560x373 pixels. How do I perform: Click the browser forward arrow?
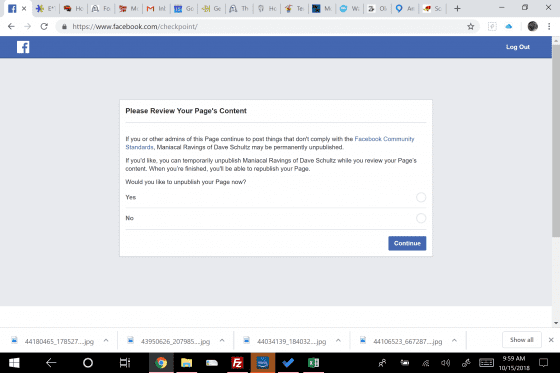(x=28, y=26)
